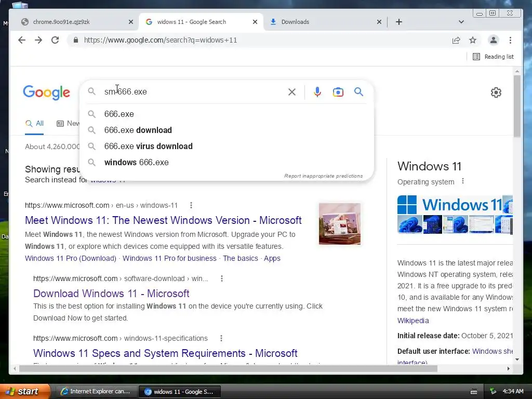Open the Reading list

click(493, 57)
